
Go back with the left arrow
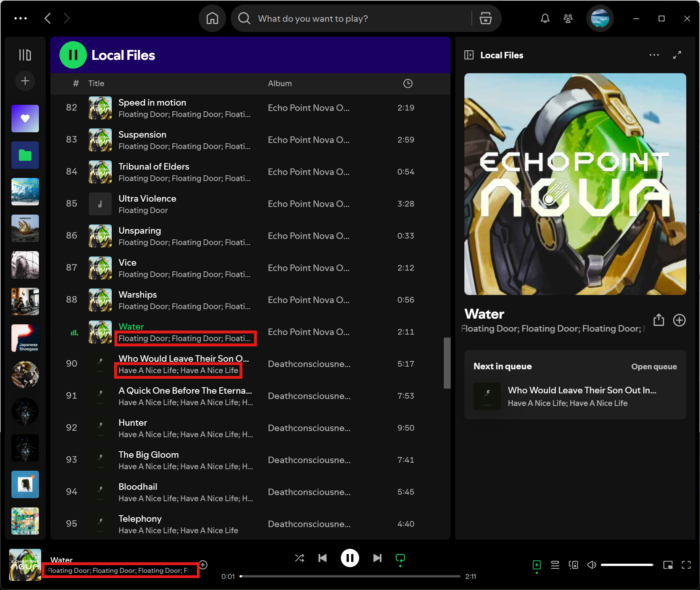click(x=48, y=18)
